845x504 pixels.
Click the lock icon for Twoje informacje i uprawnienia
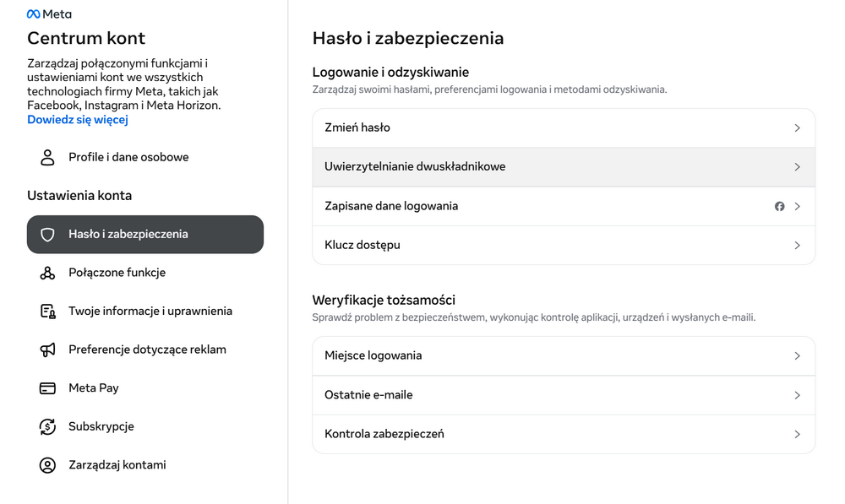point(47,311)
